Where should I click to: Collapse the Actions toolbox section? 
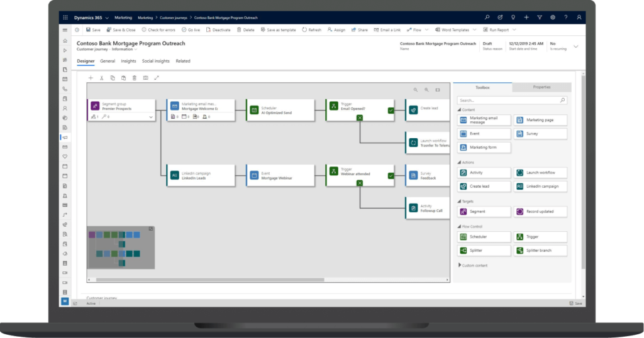coord(459,163)
